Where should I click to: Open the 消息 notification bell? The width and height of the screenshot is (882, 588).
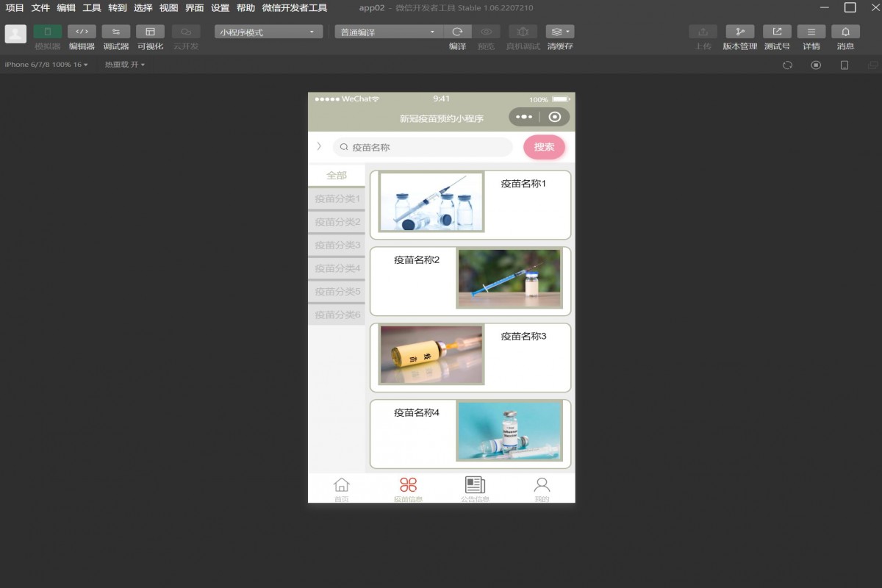845,32
